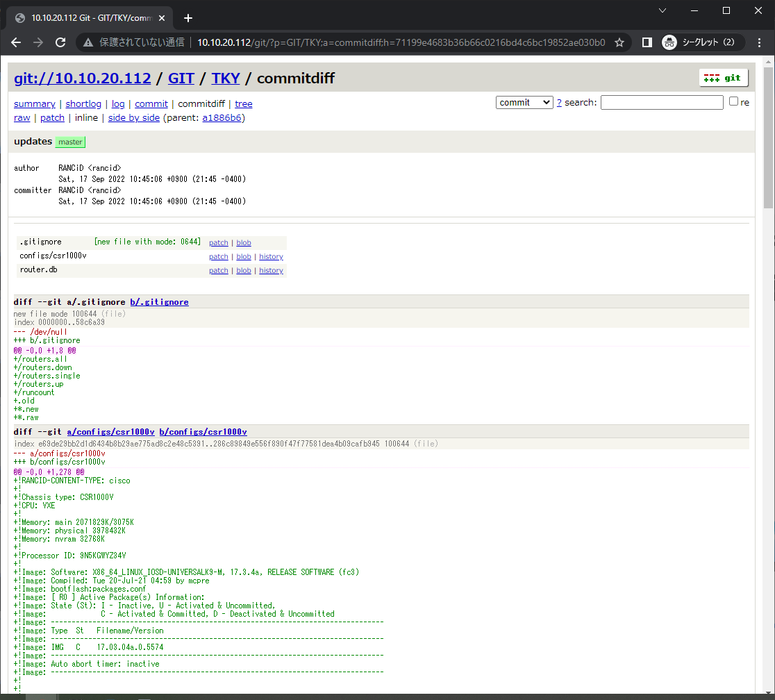
Task: Open the commit search type dropdown
Action: (x=524, y=102)
